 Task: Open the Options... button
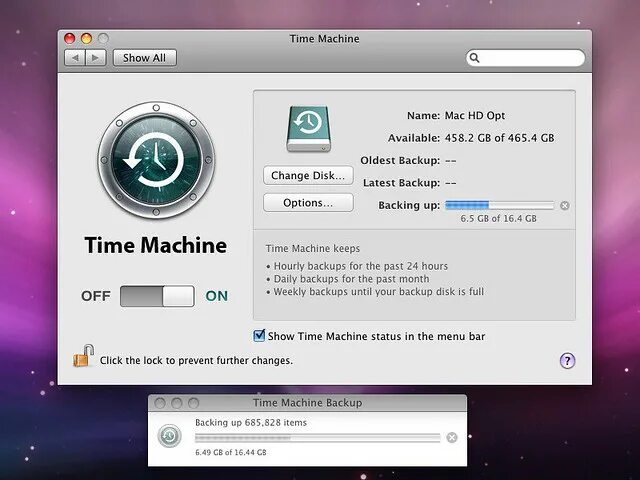click(x=308, y=203)
